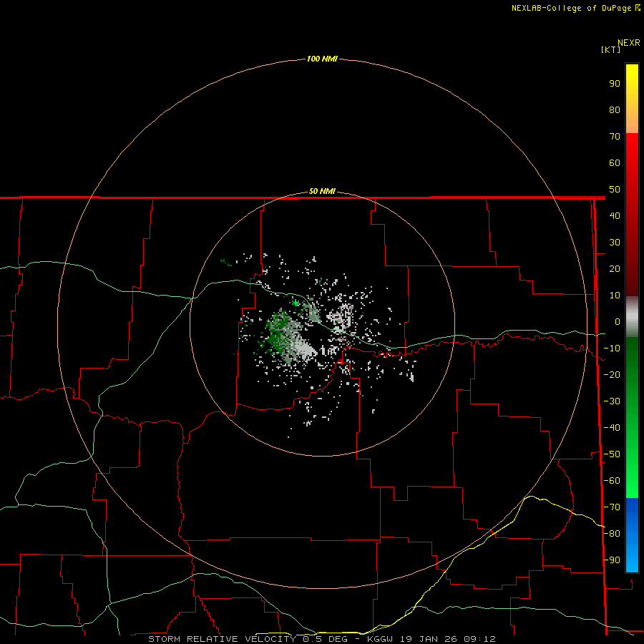Click the -50 knot scale value
This screenshot has height=644, width=644.
pos(612,454)
